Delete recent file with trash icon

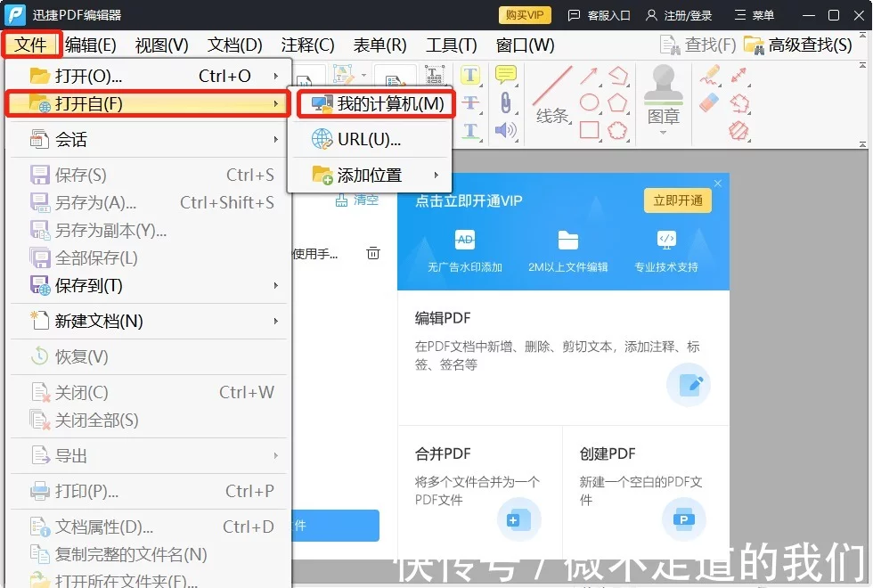click(373, 253)
